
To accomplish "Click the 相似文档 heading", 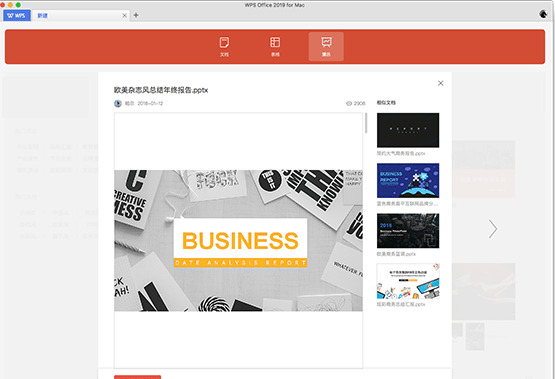I will [386, 103].
